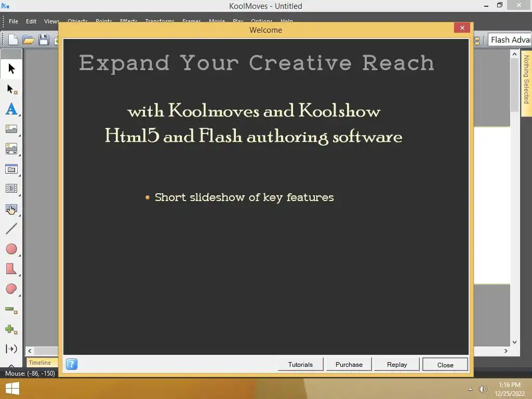This screenshot has width=532, height=399.
Task: Click the vertical scrollbar up arrow
Action: 514,54
